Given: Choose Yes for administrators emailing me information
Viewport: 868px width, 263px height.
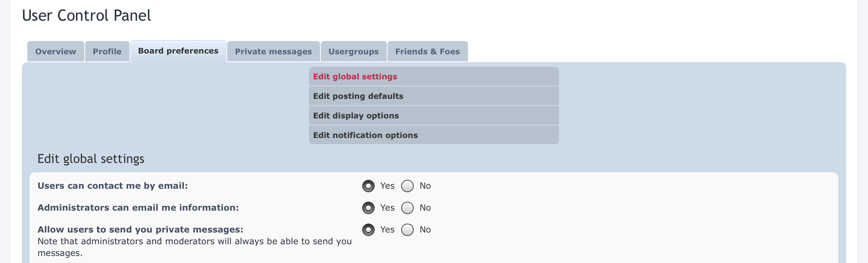Looking at the screenshot, I should coord(368,208).
